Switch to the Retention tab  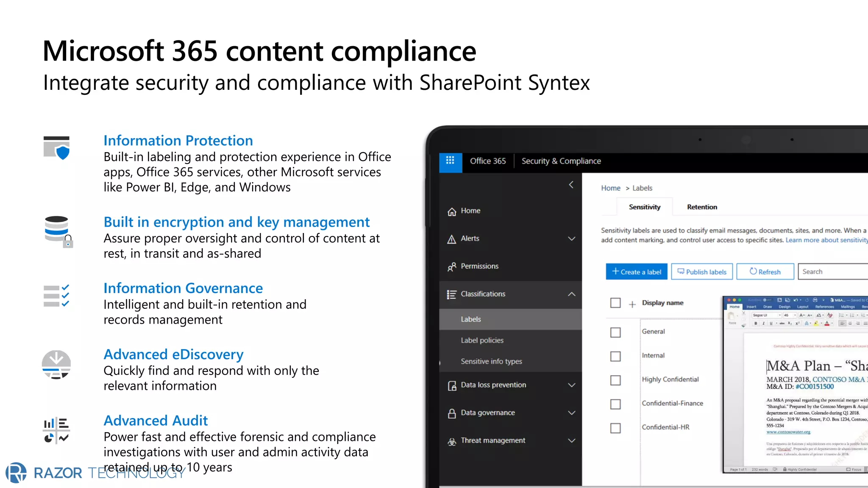click(x=702, y=207)
